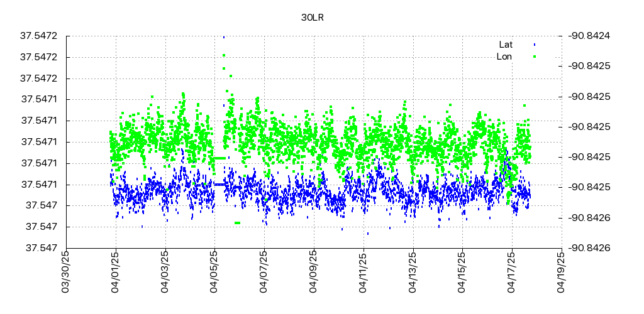Click the topmost 37.5472 left axis label
The image size is (644, 314).
pyautogui.click(x=39, y=36)
